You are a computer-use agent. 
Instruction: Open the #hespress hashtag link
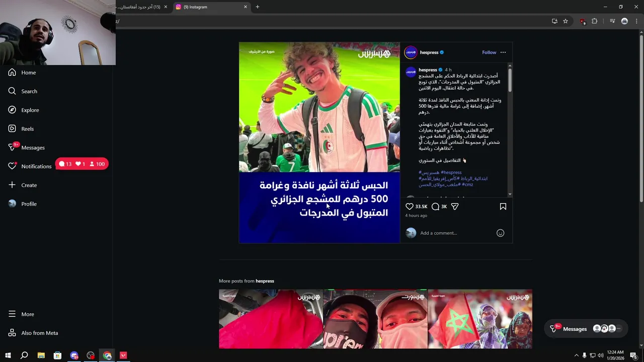pos(451,172)
